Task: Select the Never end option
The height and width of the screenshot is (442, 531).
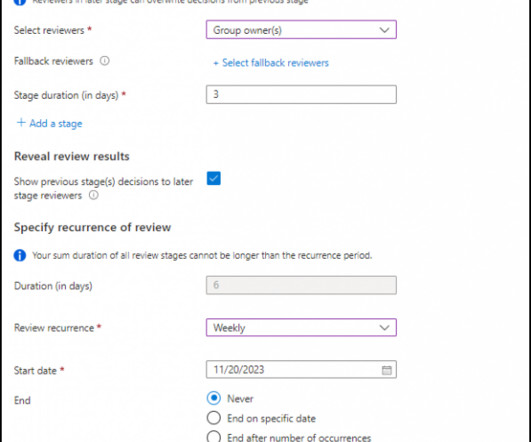Action: pos(214,398)
